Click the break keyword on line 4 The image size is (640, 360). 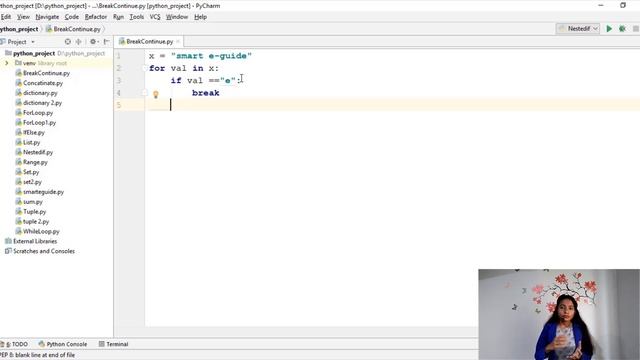[205, 93]
